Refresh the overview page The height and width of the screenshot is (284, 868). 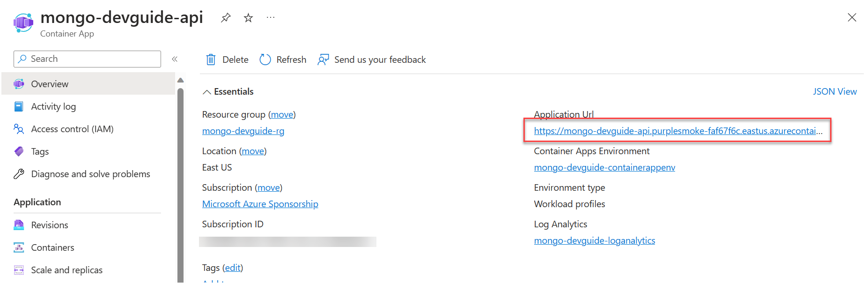click(x=283, y=60)
